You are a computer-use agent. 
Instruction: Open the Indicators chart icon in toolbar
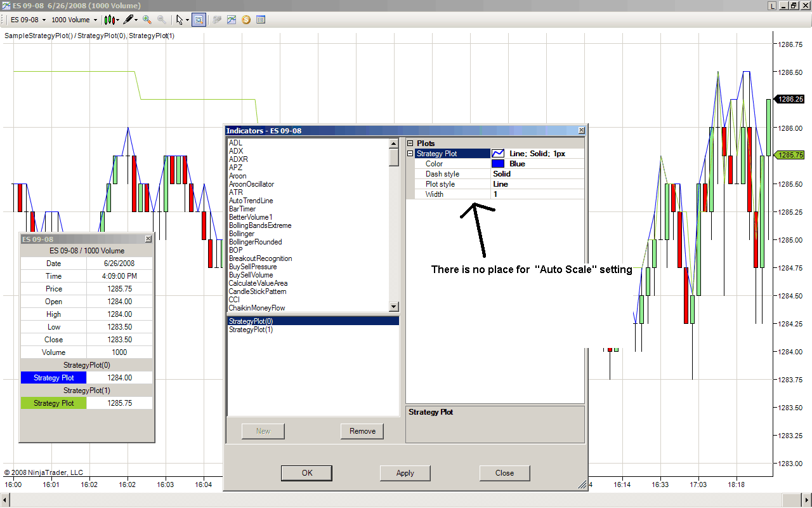[232, 20]
